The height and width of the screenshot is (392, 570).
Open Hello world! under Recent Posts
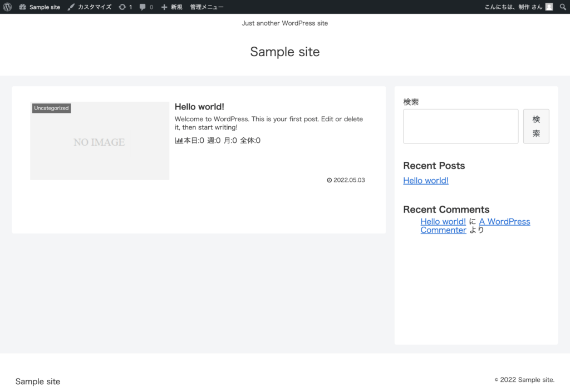[426, 180]
